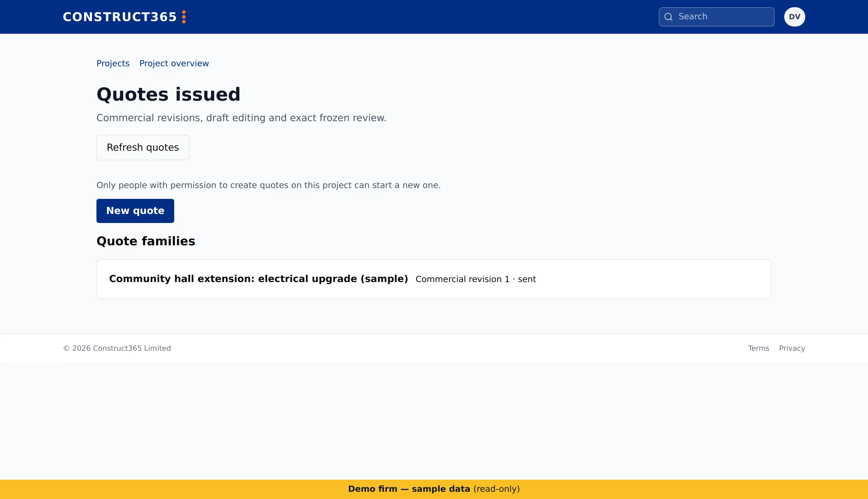Click the © 2026 Construct365 Limited text
The width and height of the screenshot is (868, 499).
(x=117, y=348)
